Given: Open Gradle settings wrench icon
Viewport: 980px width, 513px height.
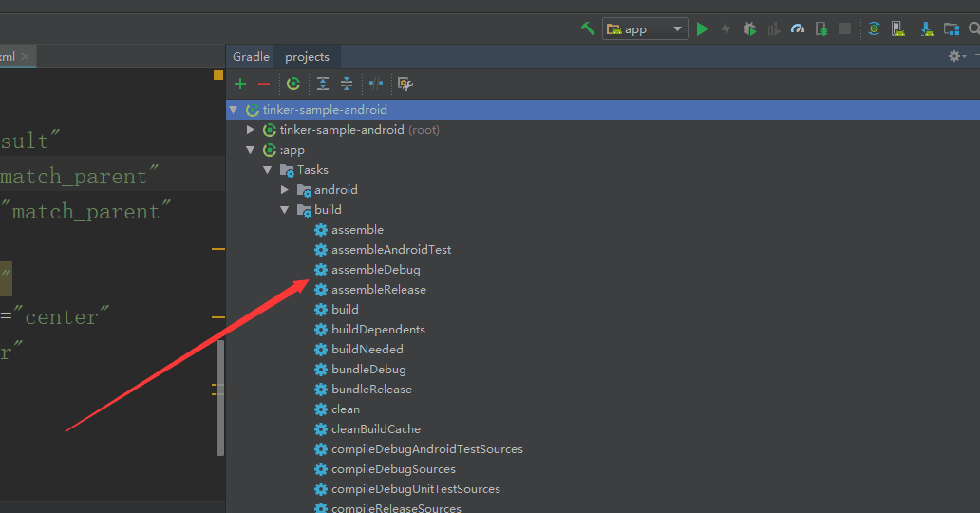Looking at the screenshot, I should pos(405,84).
